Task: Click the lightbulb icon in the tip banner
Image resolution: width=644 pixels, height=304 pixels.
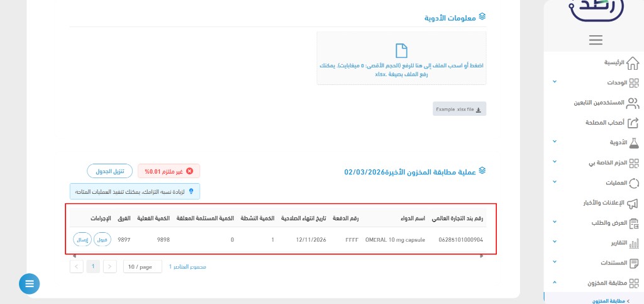Action: [x=191, y=191]
